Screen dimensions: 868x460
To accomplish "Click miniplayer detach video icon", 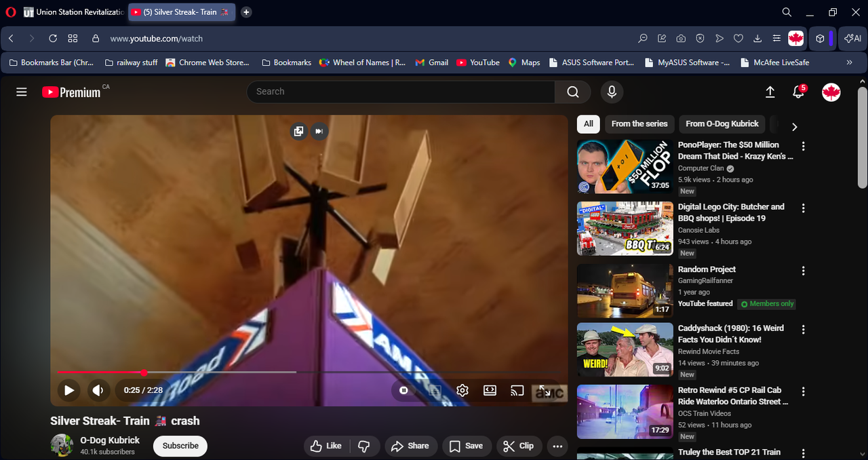I will tap(298, 131).
